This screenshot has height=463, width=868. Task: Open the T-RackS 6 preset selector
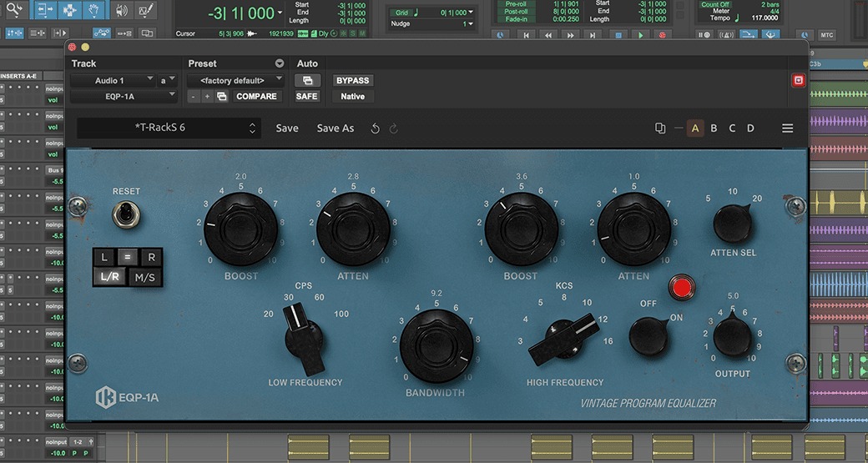(x=169, y=128)
